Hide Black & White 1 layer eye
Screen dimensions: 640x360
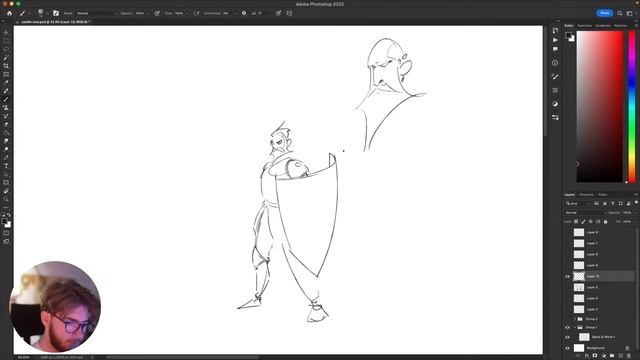[x=567, y=337]
